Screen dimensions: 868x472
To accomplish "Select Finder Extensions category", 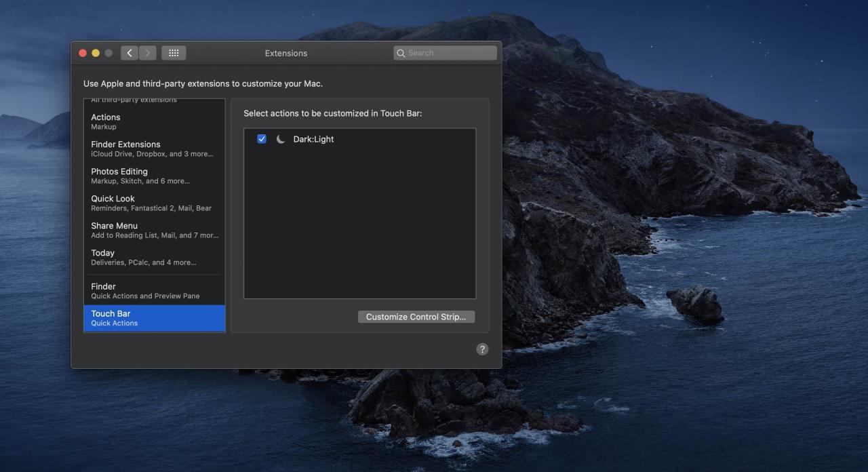I will [x=154, y=149].
